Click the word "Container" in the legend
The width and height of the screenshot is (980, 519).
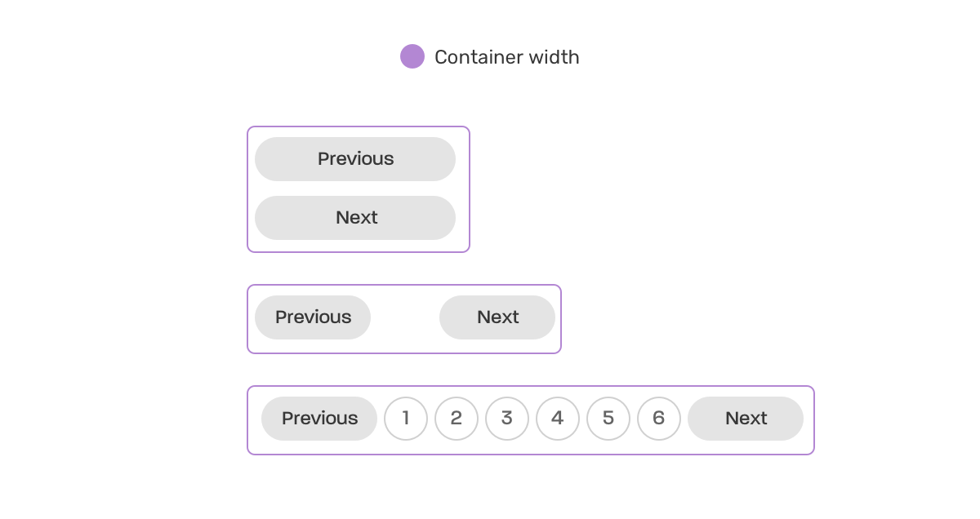click(479, 57)
